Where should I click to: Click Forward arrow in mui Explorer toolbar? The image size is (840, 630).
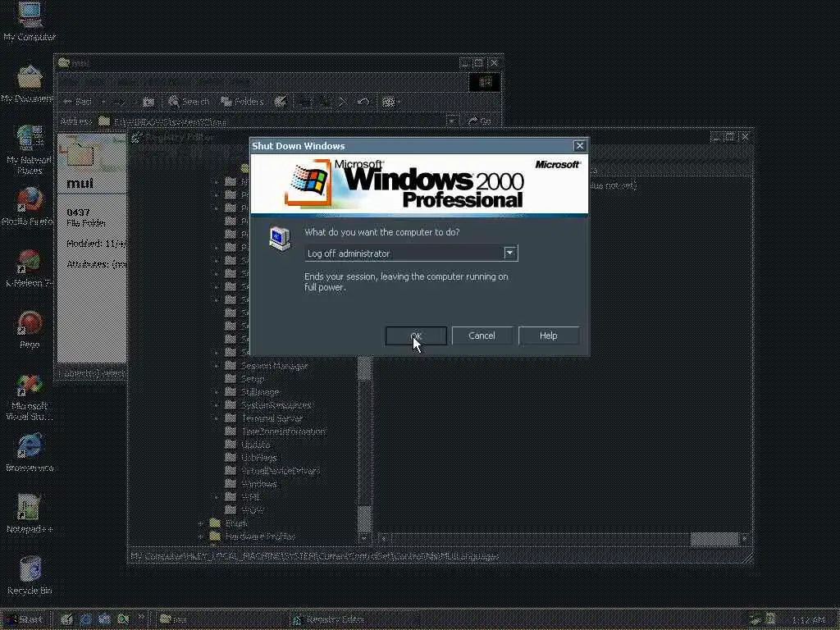tap(120, 102)
